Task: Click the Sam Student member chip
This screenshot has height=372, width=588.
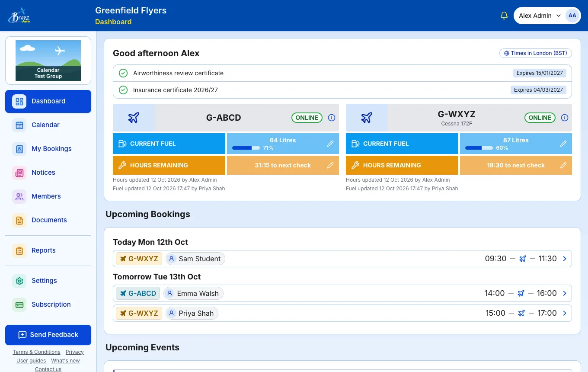Action: click(195, 259)
